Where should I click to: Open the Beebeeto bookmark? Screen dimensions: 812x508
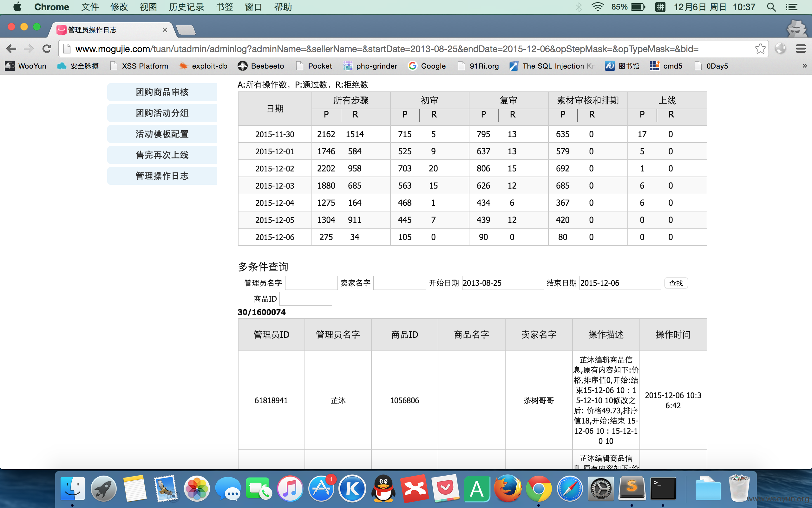click(261, 66)
